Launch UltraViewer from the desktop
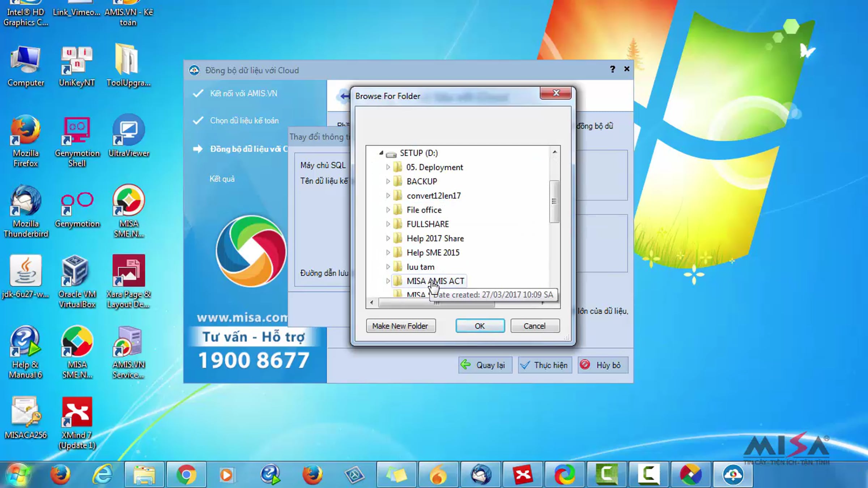 pyautogui.click(x=128, y=136)
